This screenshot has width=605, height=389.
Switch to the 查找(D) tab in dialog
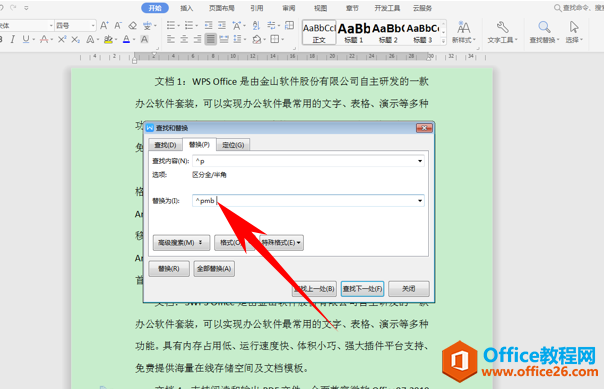coord(166,145)
